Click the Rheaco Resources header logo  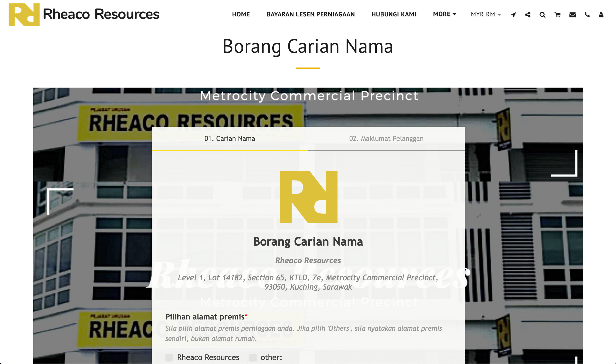click(x=84, y=14)
